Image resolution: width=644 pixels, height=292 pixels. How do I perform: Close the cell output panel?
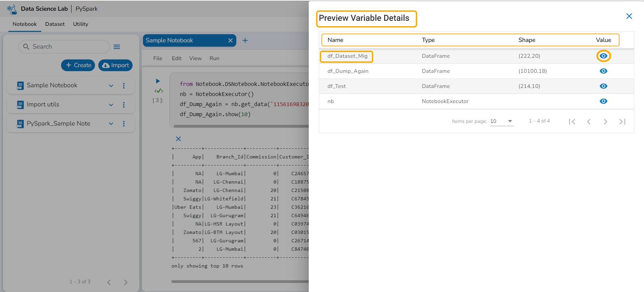pyautogui.click(x=179, y=139)
